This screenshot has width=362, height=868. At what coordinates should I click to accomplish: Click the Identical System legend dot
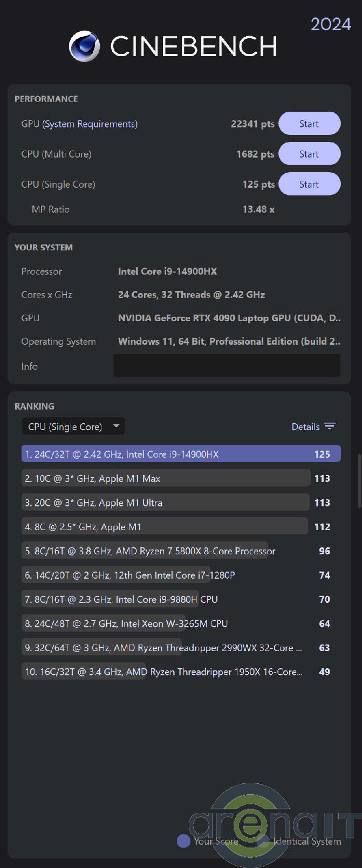click(x=263, y=841)
